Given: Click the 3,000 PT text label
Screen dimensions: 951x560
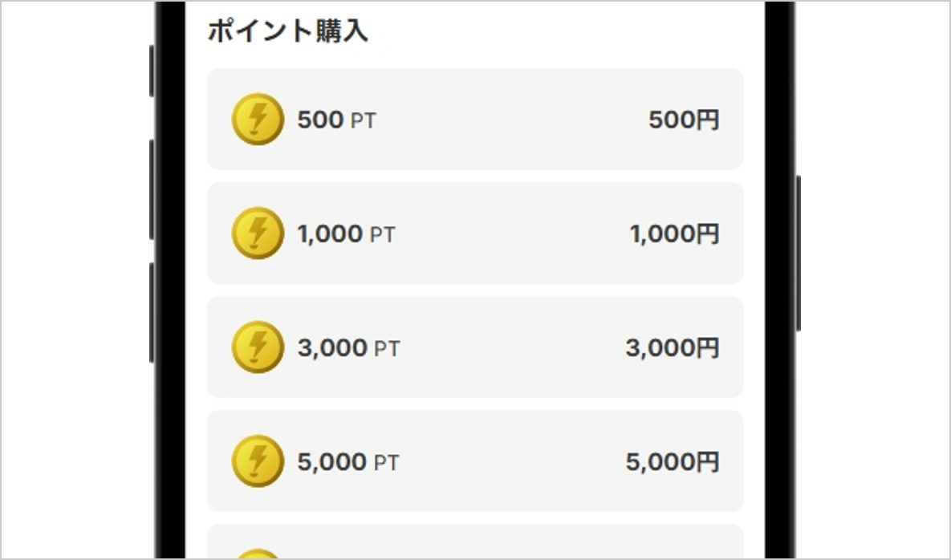Looking at the screenshot, I should [348, 348].
